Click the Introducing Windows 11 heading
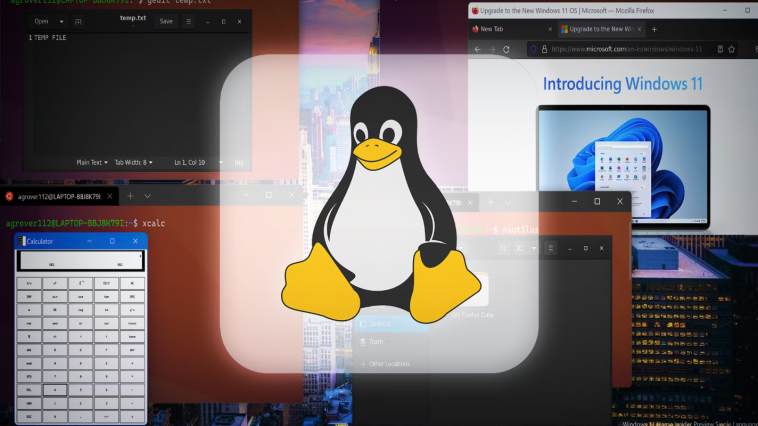The image size is (758, 426). click(x=623, y=84)
